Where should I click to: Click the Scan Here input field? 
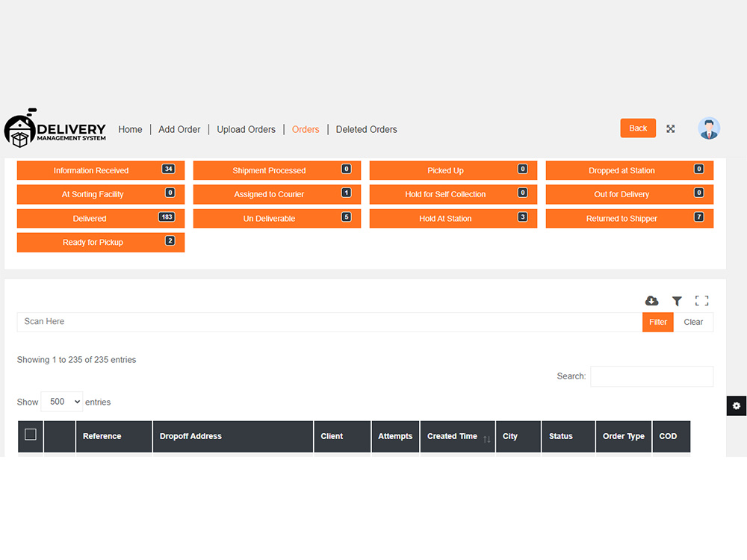[329, 322]
